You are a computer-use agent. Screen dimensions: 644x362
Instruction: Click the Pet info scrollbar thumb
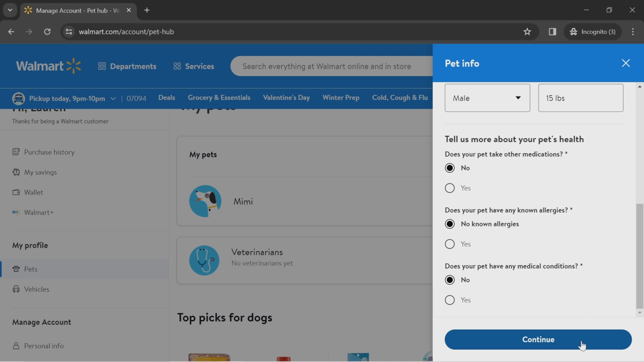point(639,256)
